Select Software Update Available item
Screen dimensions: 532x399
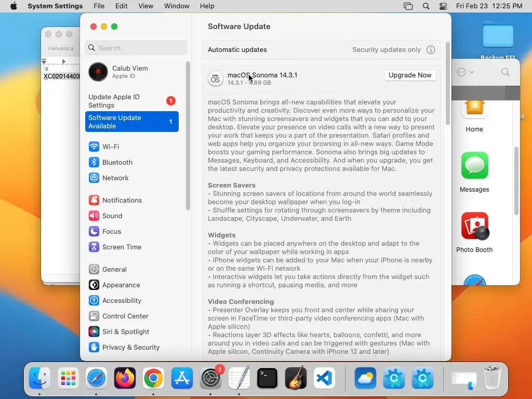[131, 122]
